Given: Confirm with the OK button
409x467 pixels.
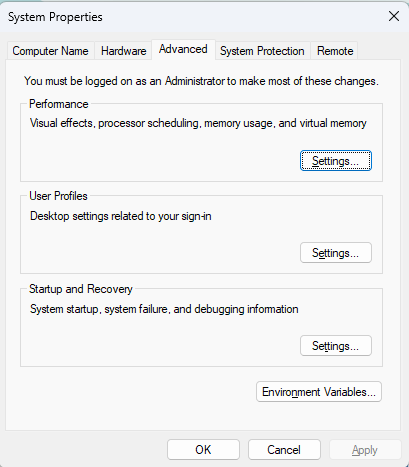Looking at the screenshot, I should [203, 450].
